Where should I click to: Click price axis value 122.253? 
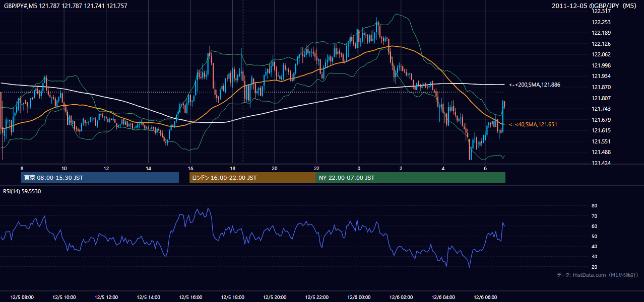(601, 22)
